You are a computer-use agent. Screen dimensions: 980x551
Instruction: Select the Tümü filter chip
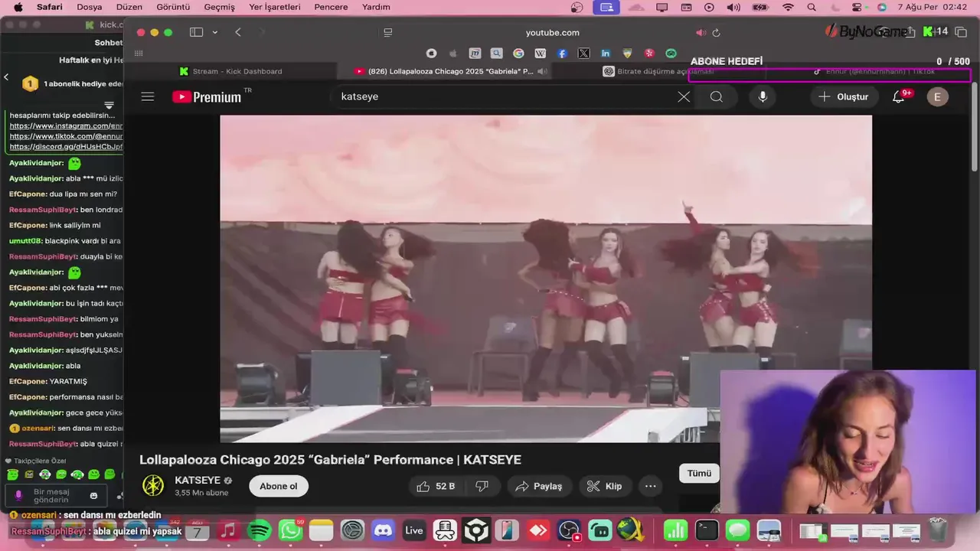click(699, 473)
